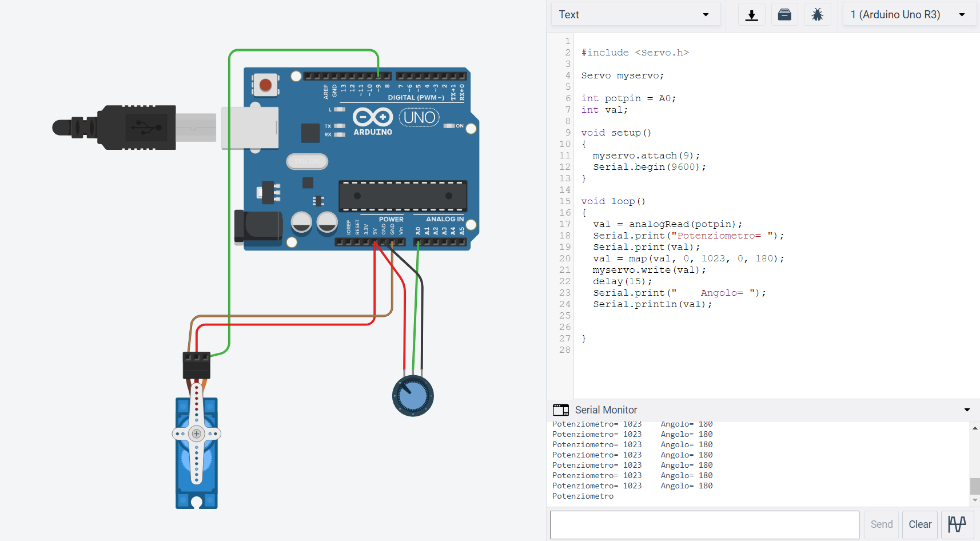Click the download code icon
The width and height of the screenshot is (980, 541).
pyautogui.click(x=751, y=15)
